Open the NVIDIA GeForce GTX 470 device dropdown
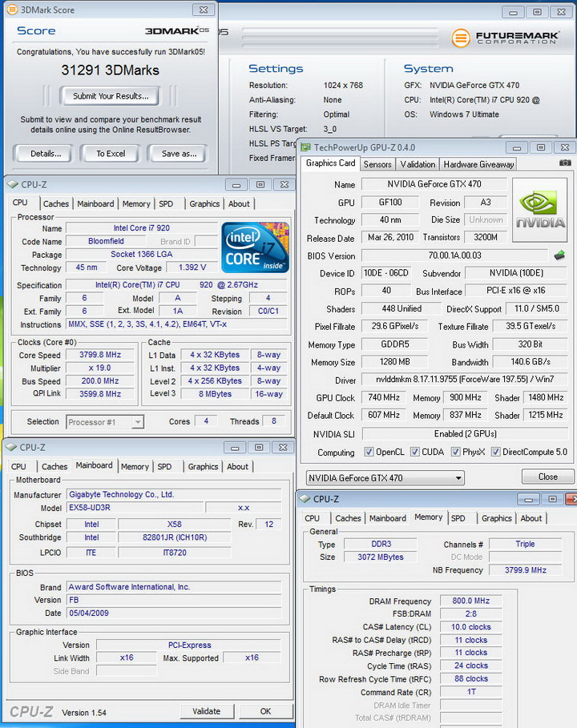The image size is (577, 728). (x=385, y=478)
